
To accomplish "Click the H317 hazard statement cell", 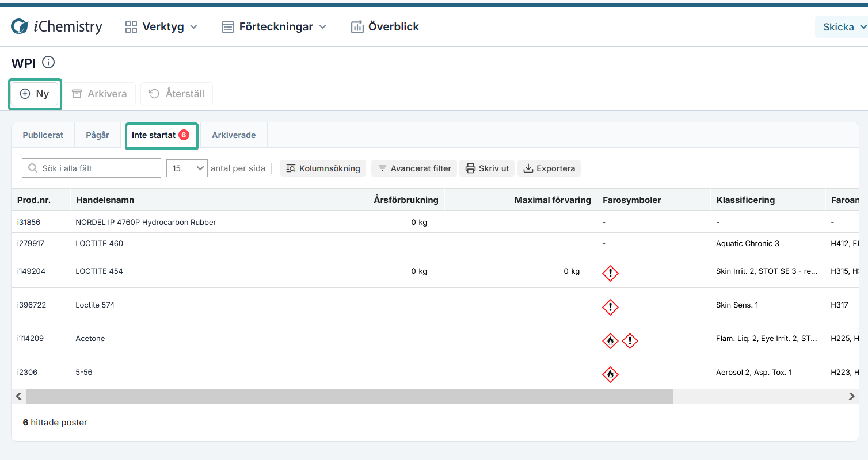I will click(x=840, y=305).
